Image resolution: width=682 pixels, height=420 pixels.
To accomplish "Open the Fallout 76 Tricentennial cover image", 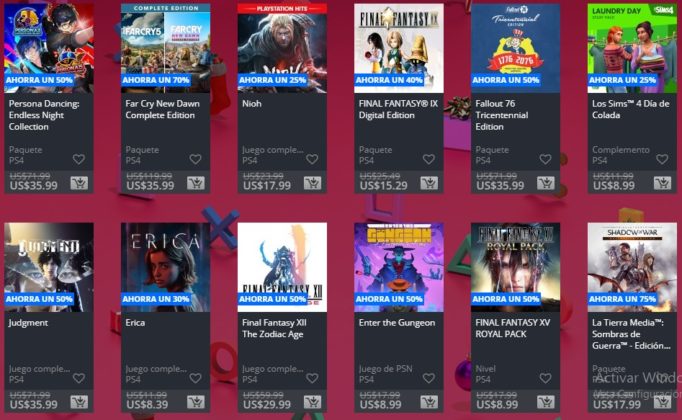I will 515,48.
